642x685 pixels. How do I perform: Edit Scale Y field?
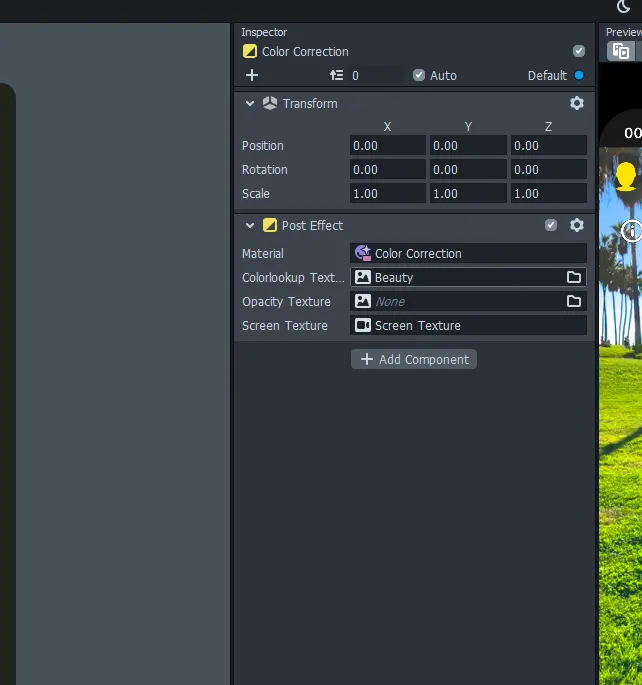coord(468,194)
